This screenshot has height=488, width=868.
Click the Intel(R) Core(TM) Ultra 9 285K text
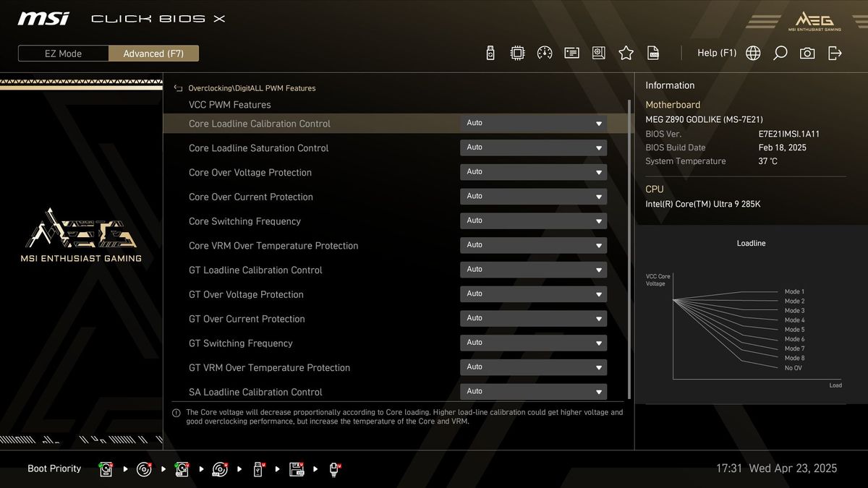click(x=703, y=204)
